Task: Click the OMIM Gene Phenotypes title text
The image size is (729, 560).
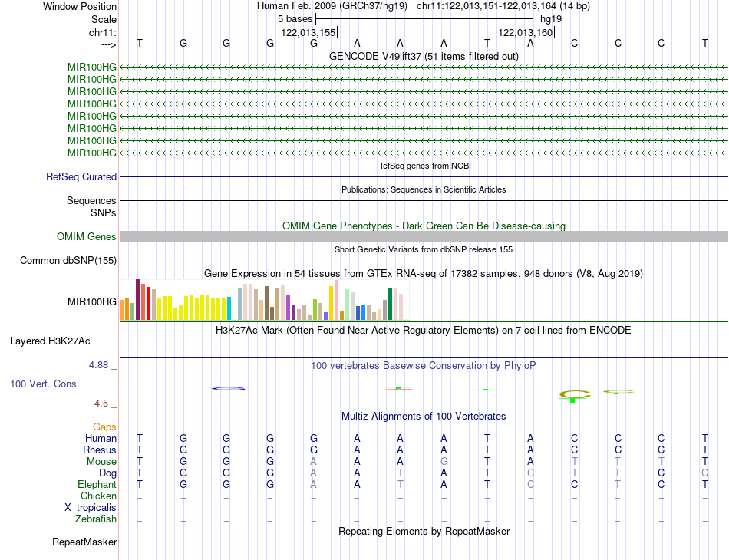Action: pos(424,226)
